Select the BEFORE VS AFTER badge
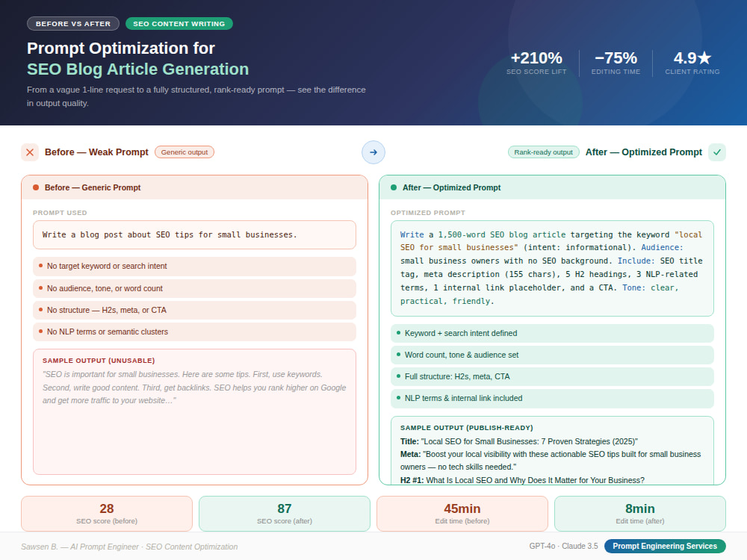The image size is (747, 560). coord(73,24)
